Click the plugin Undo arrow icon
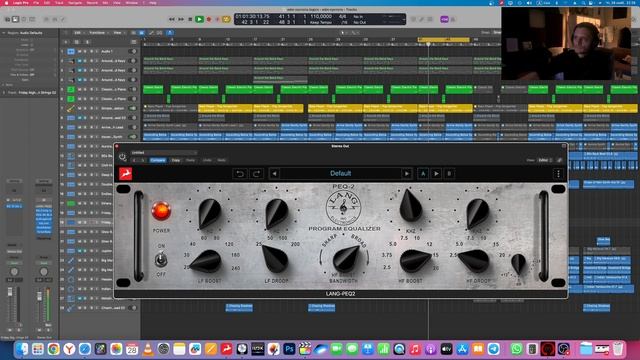The height and width of the screenshot is (360, 640). point(240,174)
